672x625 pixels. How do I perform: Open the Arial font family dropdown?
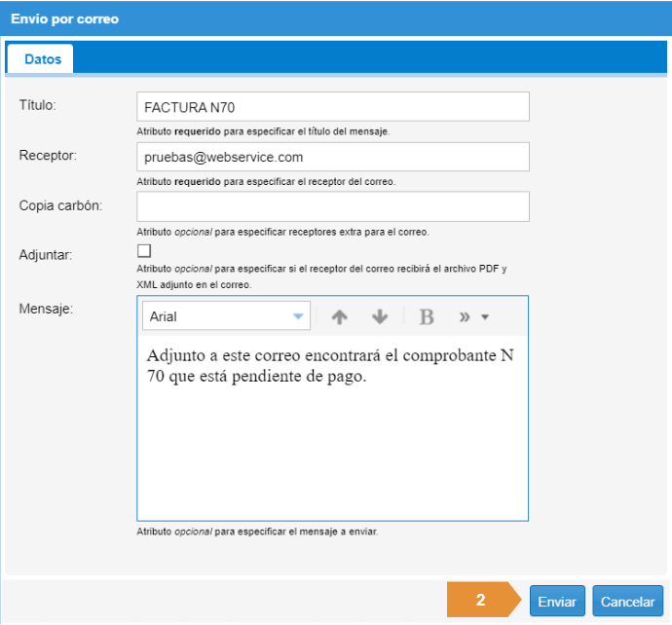(226, 316)
